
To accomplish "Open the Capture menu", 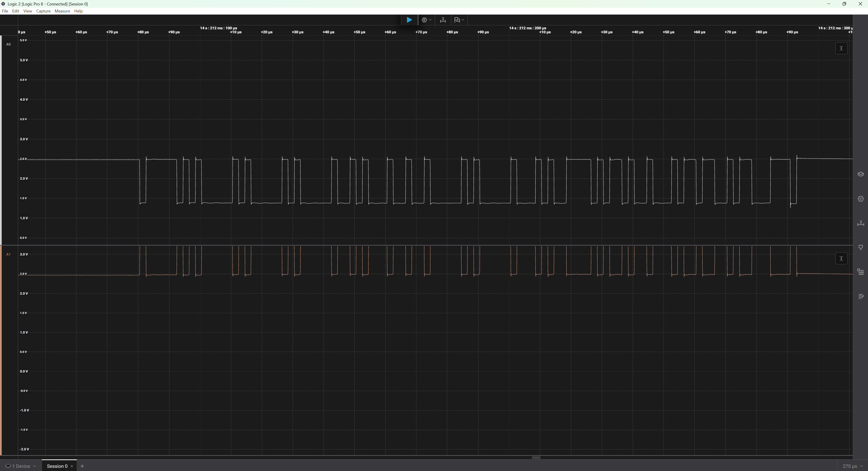I will tap(43, 11).
